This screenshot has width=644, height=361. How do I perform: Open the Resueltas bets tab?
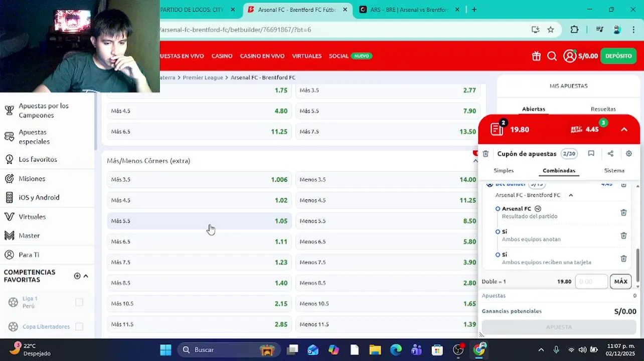[603, 109]
